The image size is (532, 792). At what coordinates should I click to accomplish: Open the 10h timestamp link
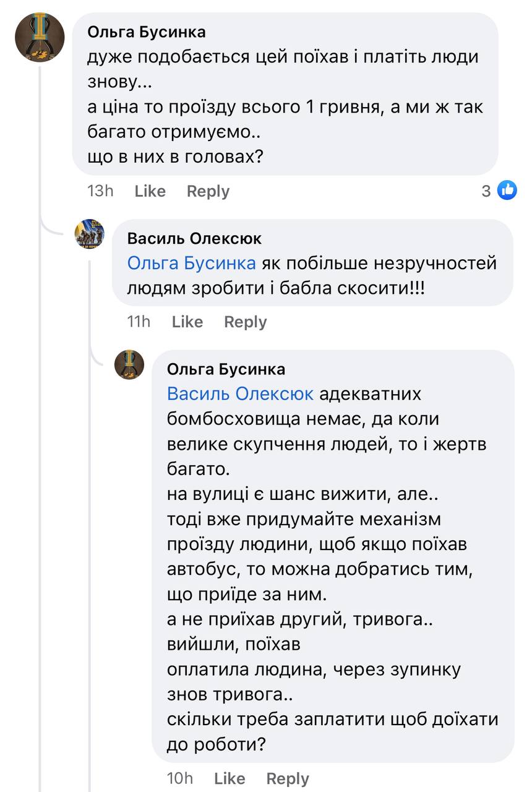pos(180,778)
